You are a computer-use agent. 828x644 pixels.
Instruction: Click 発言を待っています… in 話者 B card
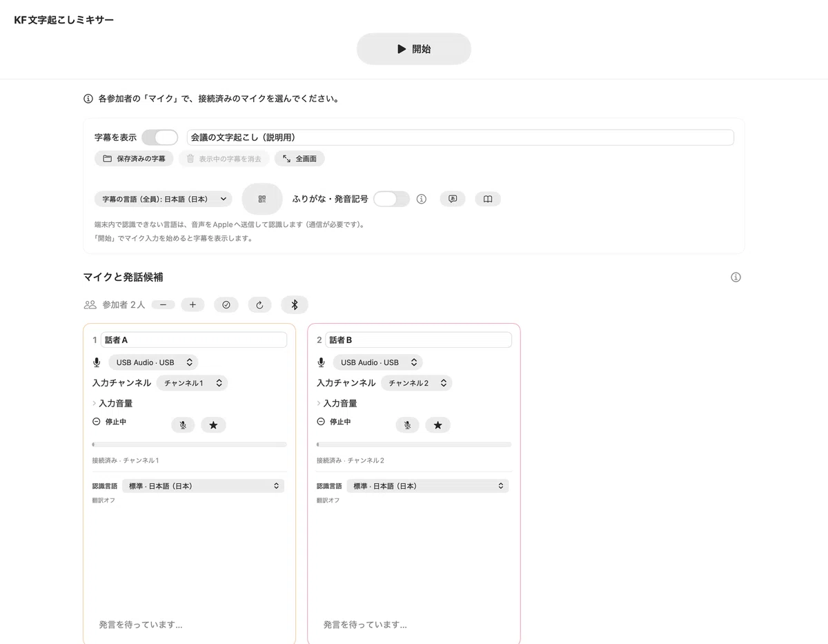[365, 625]
